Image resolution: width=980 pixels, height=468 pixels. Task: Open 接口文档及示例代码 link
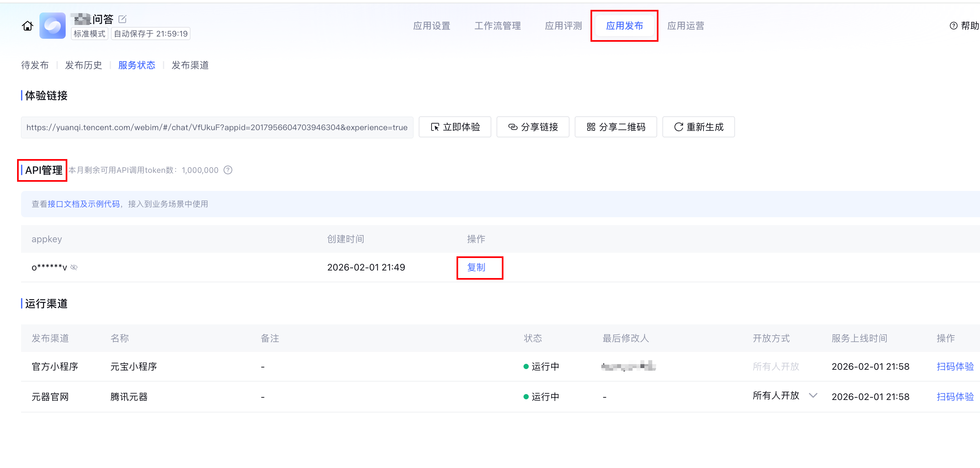[x=84, y=204]
